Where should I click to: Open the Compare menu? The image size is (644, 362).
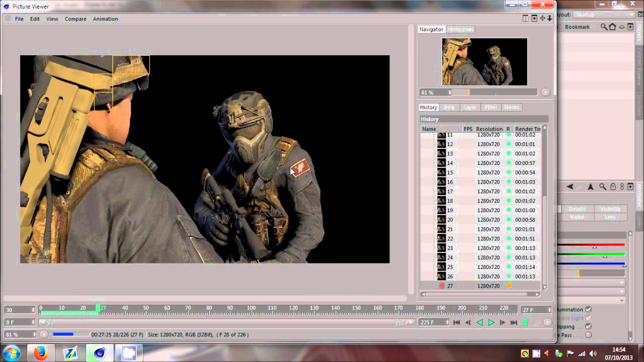point(75,19)
